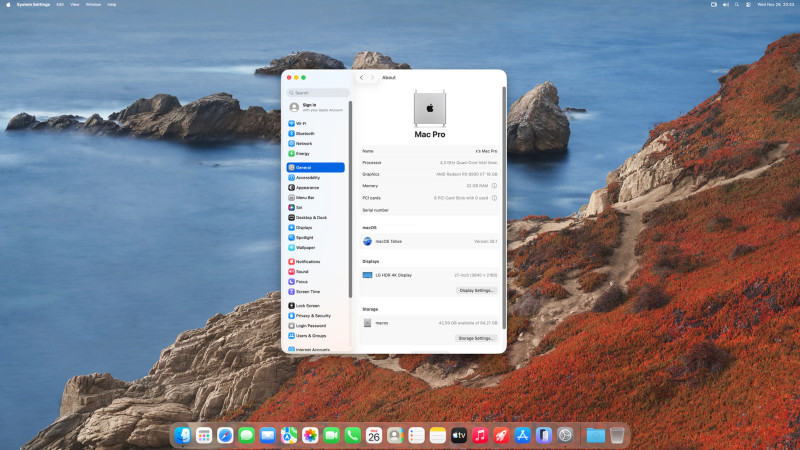Open Photos from the Dock

310,435
